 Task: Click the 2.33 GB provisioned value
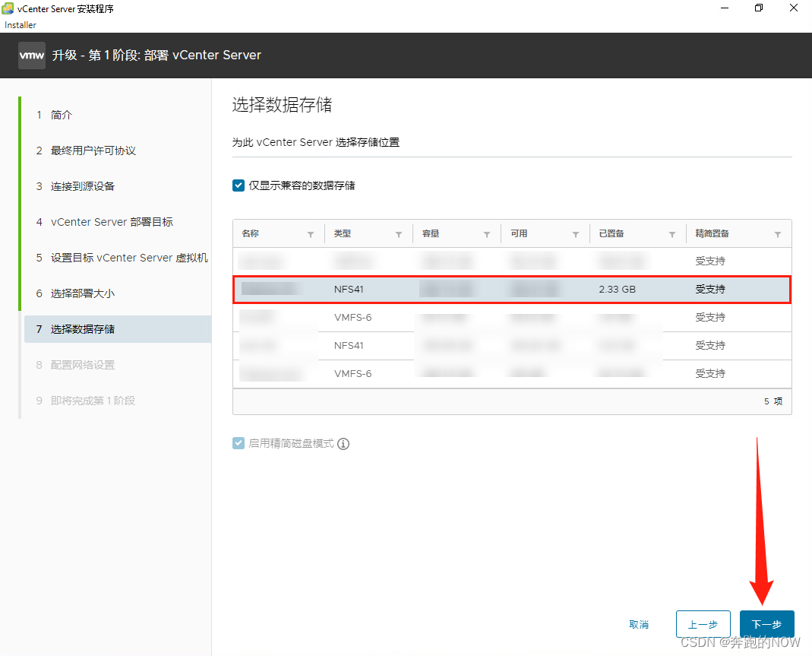(x=618, y=289)
